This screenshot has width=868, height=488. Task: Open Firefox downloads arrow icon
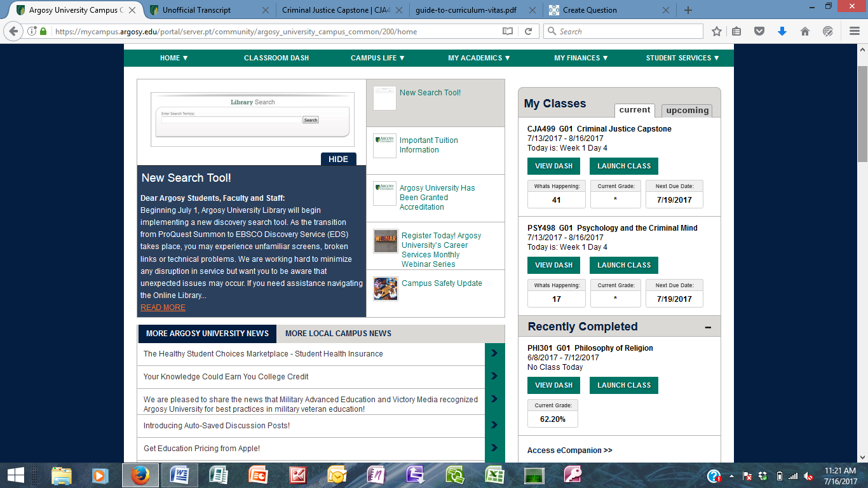[782, 31]
